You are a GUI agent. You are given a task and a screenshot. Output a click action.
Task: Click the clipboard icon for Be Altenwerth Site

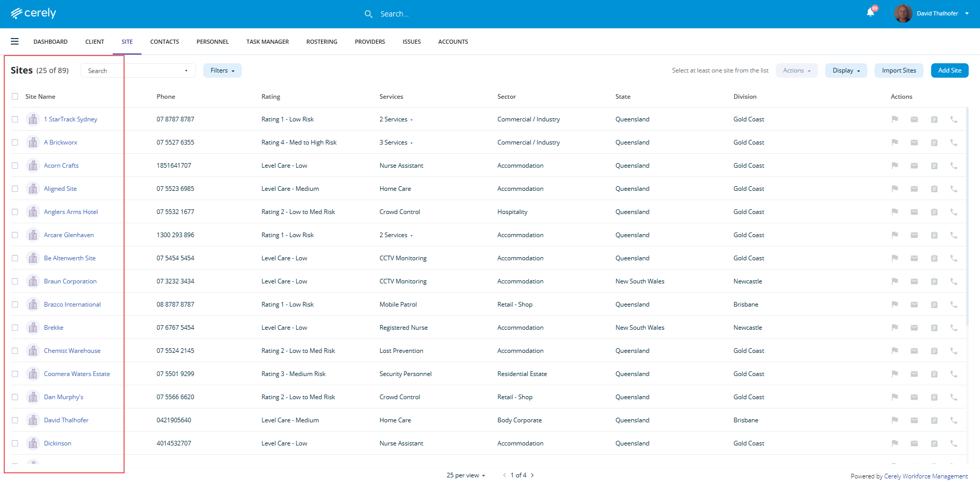click(934, 258)
